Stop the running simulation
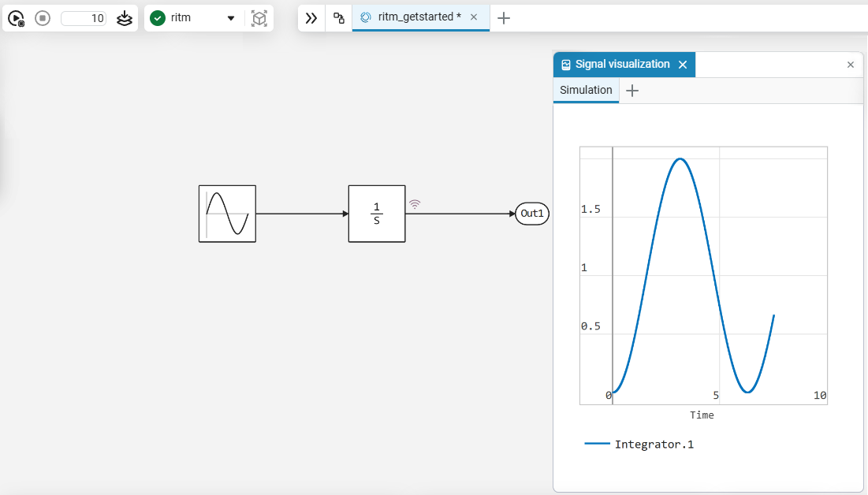The image size is (868, 495). click(x=43, y=18)
